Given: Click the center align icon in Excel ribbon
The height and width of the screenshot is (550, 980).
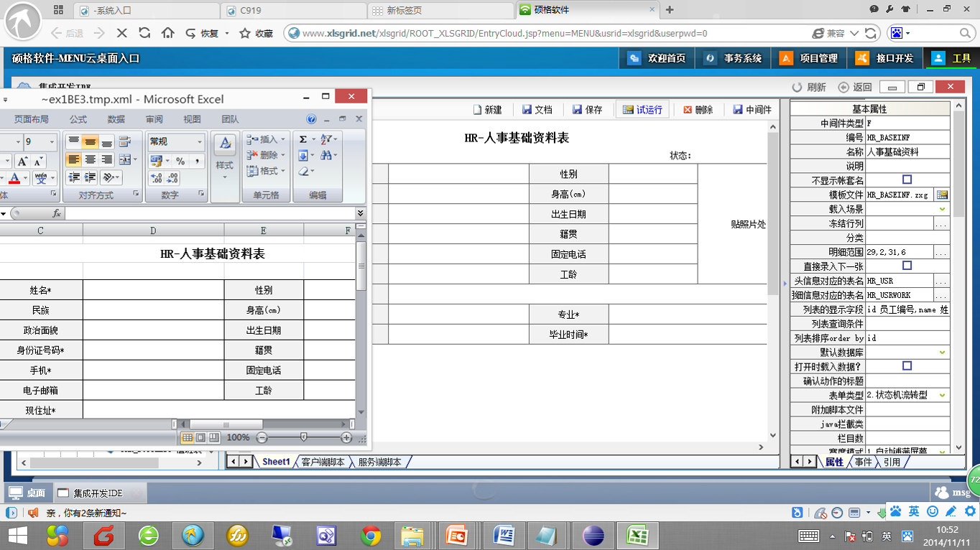Looking at the screenshot, I should pyautogui.click(x=90, y=159).
